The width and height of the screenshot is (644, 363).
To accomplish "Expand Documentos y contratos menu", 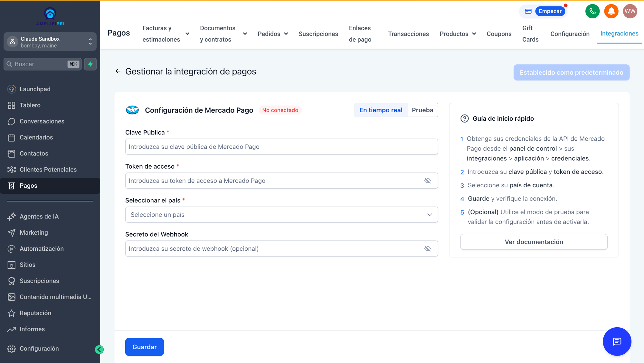I will [x=223, y=34].
